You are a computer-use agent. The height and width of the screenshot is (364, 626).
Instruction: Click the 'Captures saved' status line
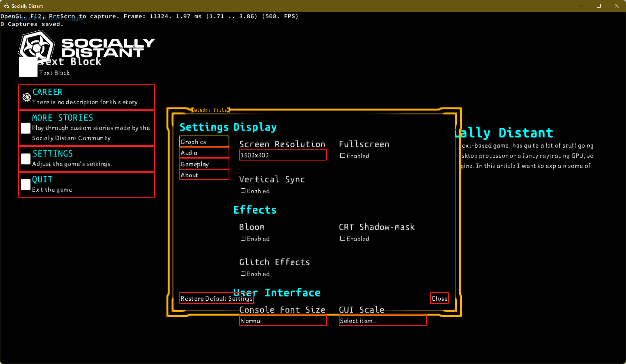[32, 24]
